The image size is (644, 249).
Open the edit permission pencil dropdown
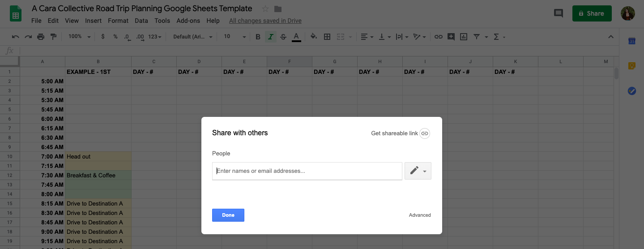pos(418,171)
